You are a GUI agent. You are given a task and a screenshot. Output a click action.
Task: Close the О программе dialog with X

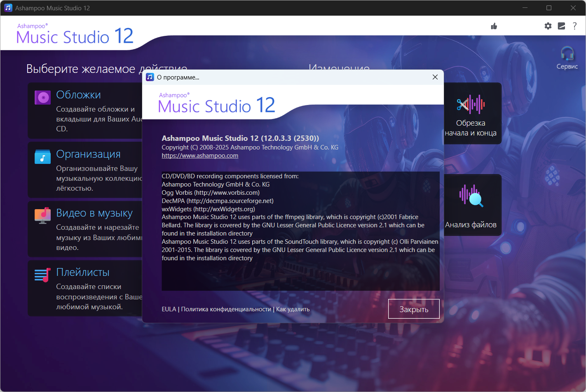[435, 77]
